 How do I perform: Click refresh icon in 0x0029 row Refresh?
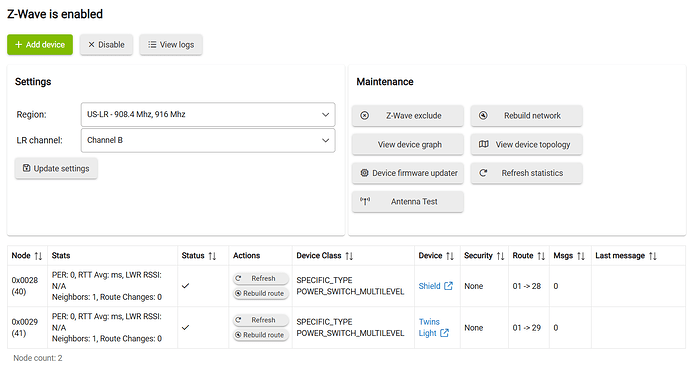click(239, 320)
